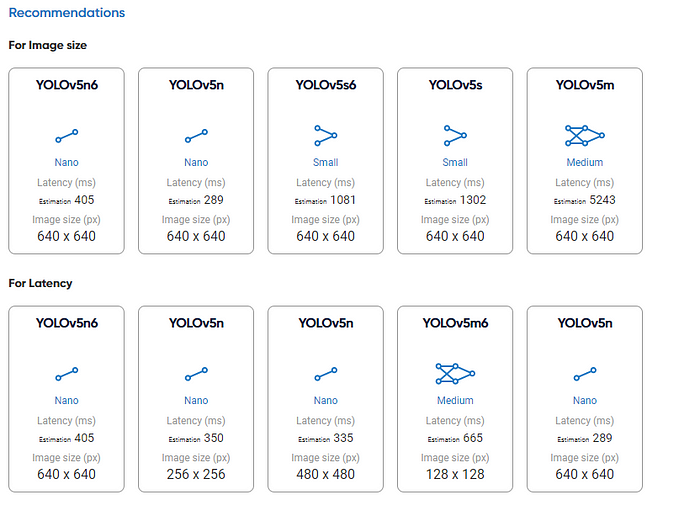Click YOLOv5n6 Nano icon under For Latency
The image size is (700, 512).
coord(67,374)
